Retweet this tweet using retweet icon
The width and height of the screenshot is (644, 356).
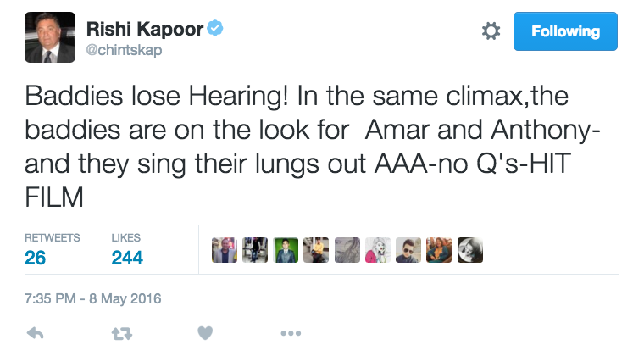coord(122,333)
